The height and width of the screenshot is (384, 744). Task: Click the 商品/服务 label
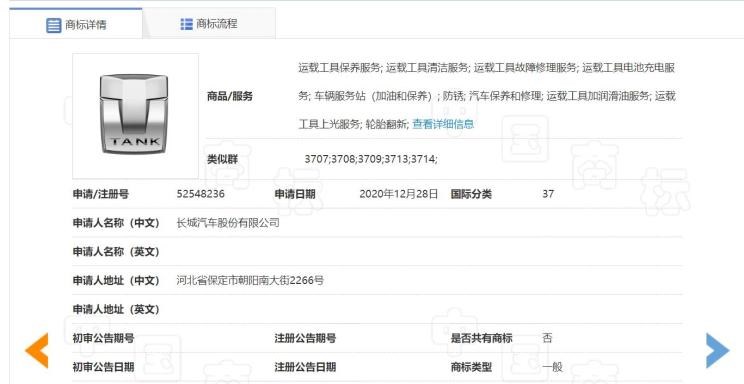click(230, 97)
